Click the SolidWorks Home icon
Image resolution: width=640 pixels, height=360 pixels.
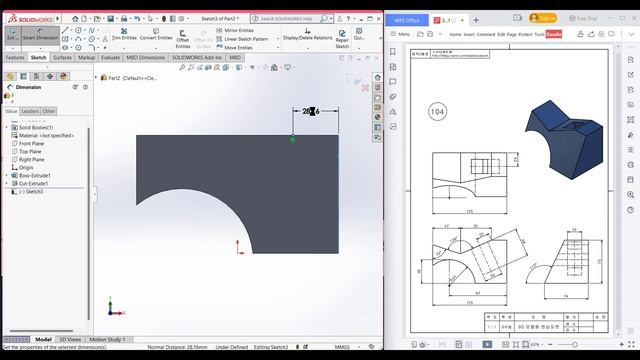pos(75,19)
